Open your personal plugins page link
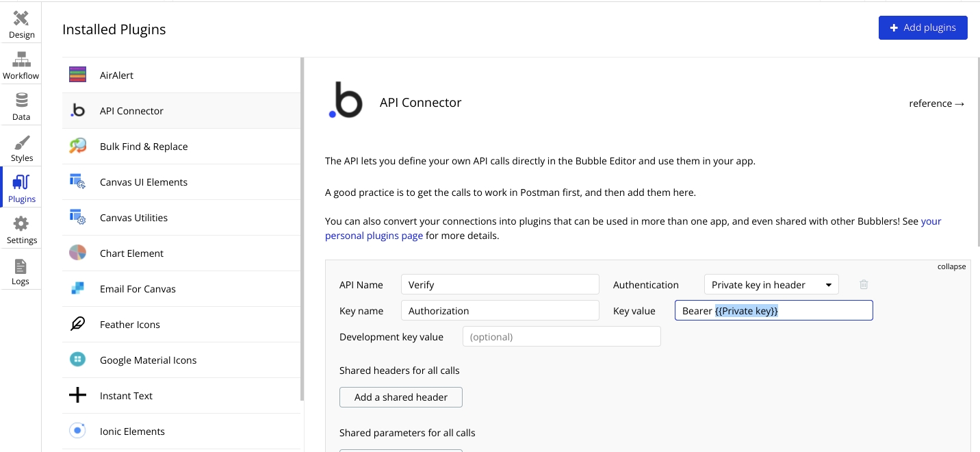The height and width of the screenshot is (452, 980). [373, 236]
